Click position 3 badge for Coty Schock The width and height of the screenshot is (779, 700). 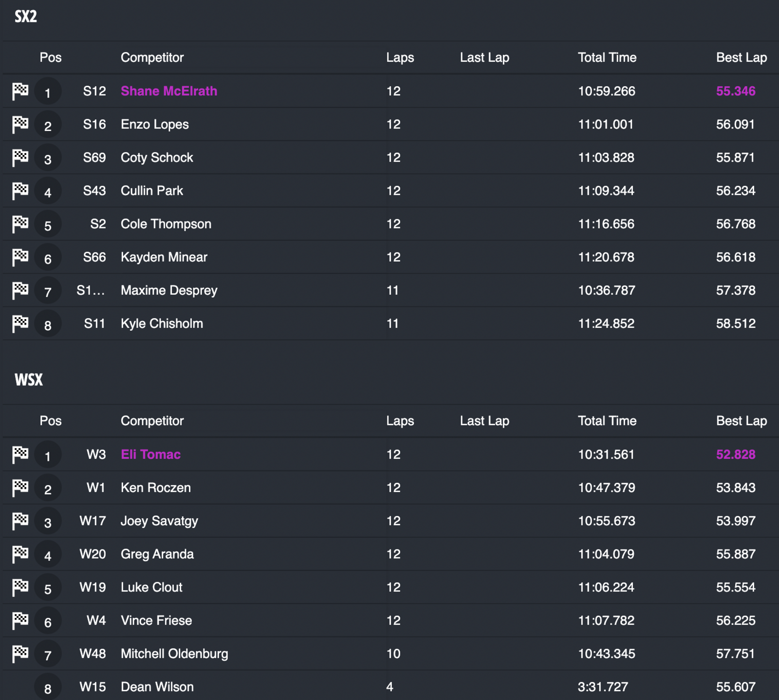point(48,158)
